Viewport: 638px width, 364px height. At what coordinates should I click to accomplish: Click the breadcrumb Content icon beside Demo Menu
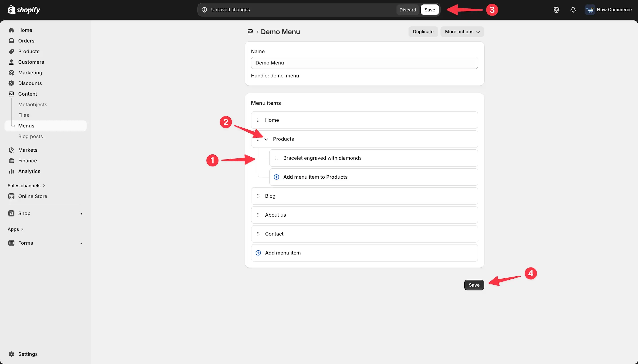[250, 32]
